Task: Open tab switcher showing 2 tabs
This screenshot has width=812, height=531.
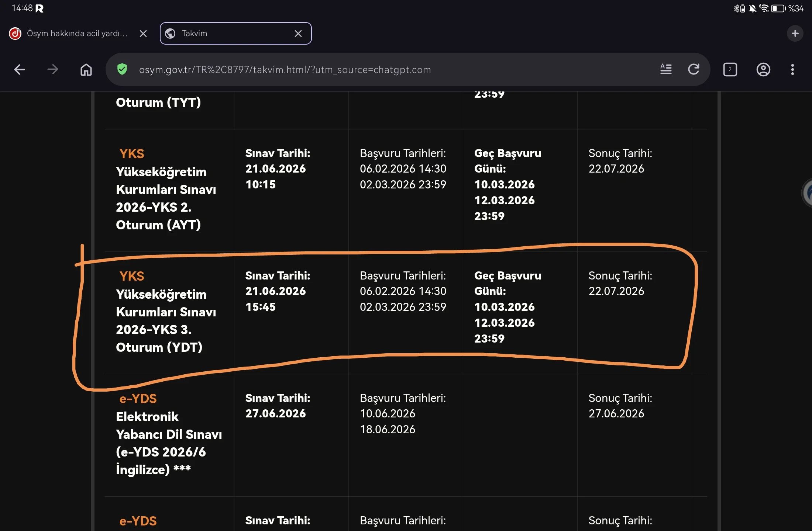Action: (730, 69)
